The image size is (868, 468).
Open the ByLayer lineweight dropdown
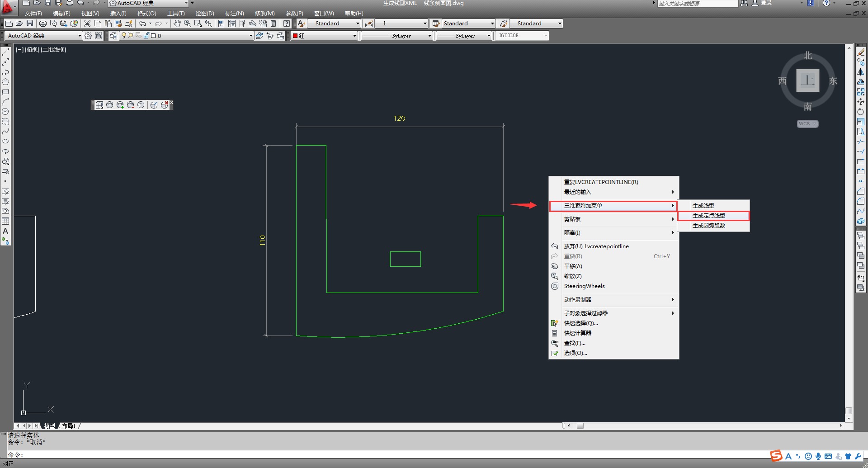464,36
